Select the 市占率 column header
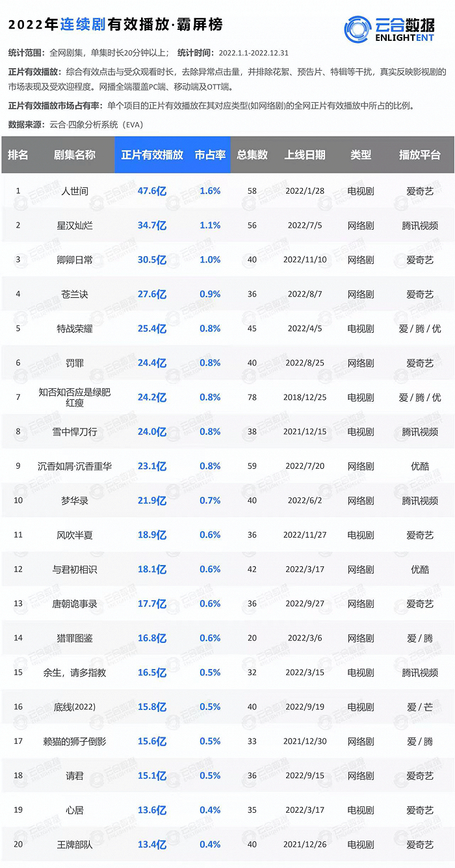 210,155
